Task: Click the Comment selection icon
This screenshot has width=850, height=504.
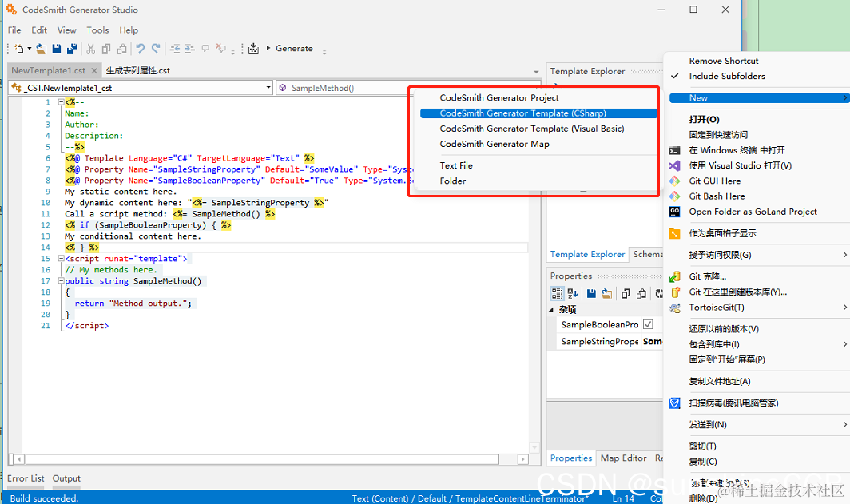Action: pyautogui.click(x=205, y=49)
